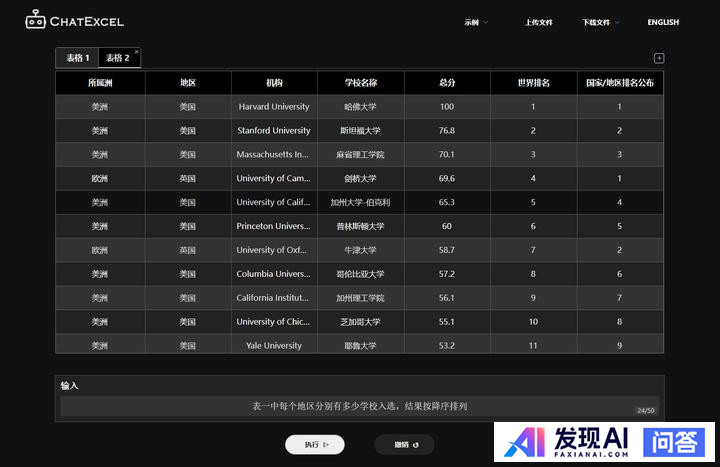This screenshot has height=467, width=720.
Task: Switch language with ENGLISH link
Action: [663, 22]
